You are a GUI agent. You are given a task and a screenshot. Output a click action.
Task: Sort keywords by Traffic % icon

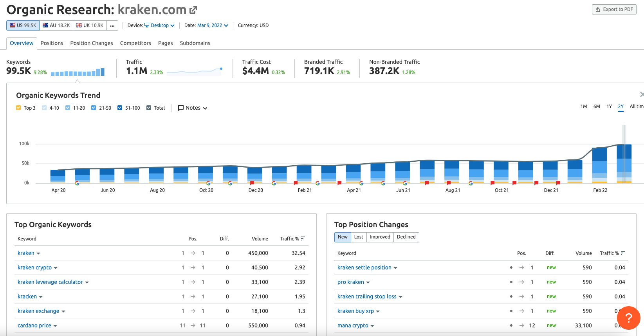(303, 238)
